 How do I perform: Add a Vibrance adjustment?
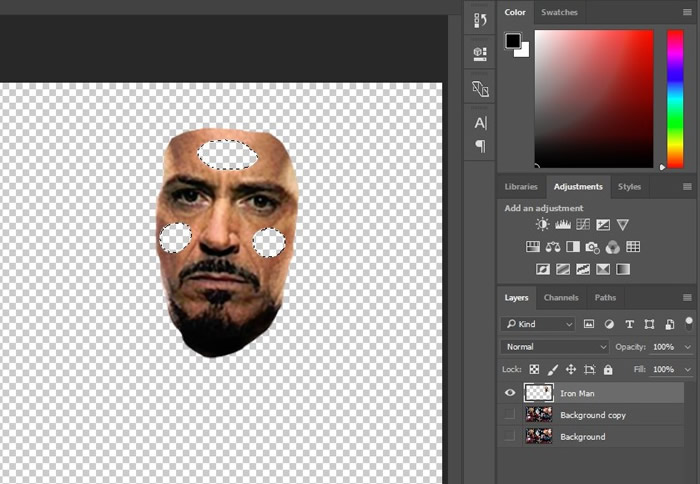pyautogui.click(x=623, y=224)
